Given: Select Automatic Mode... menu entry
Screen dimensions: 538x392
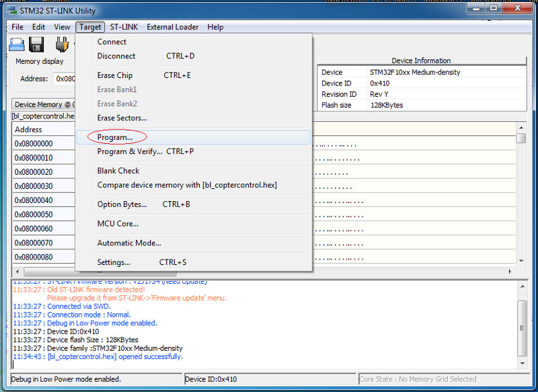Looking at the screenshot, I should 194,243.
